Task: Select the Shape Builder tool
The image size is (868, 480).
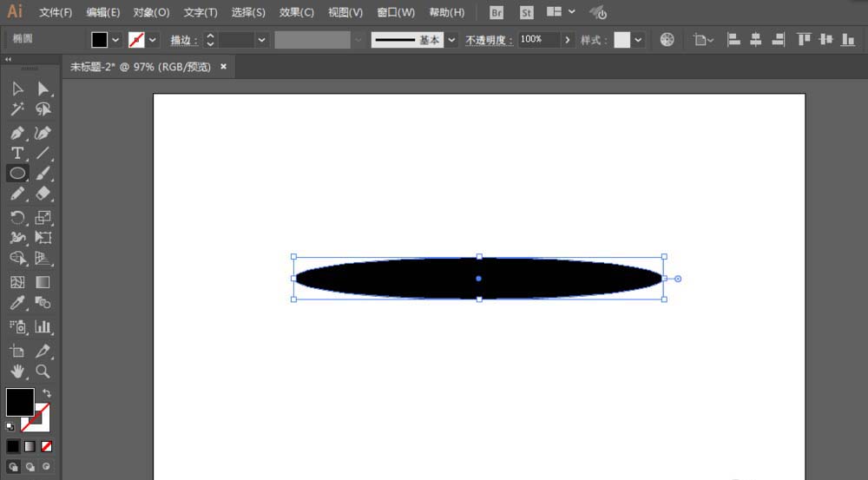Action: tap(17, 258)
